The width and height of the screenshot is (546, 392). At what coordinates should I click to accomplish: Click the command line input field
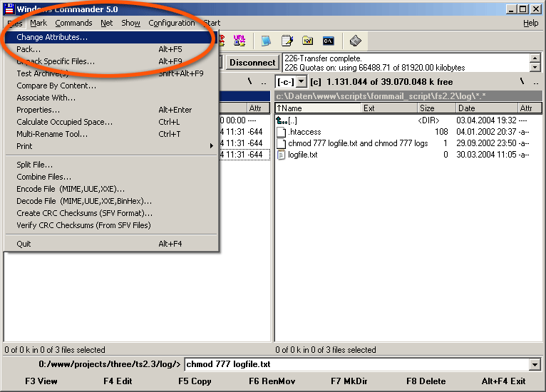point(357,364)
